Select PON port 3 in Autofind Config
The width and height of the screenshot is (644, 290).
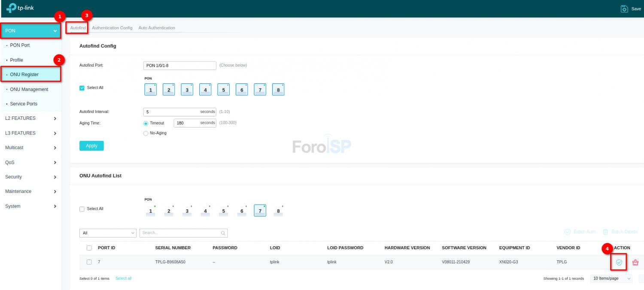tap(187, 89)
